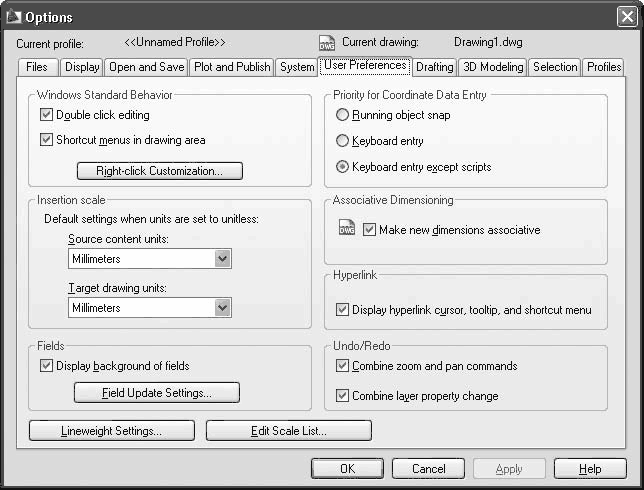Go to the 3D Modeling tab
644x490 pixels.
494,67
